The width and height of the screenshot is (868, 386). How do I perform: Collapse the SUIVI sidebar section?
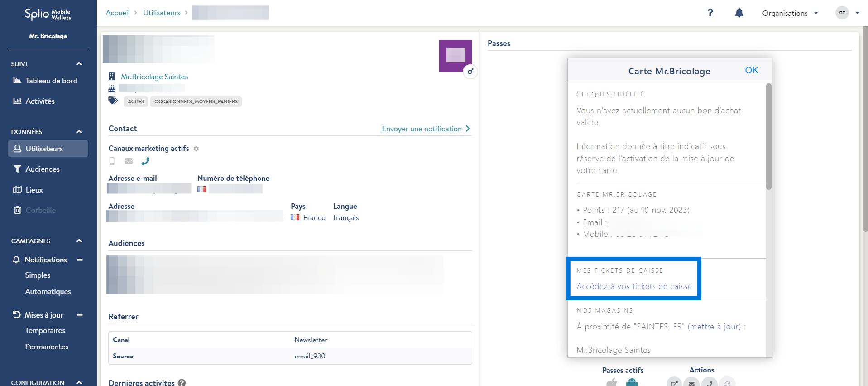(79, 64)
